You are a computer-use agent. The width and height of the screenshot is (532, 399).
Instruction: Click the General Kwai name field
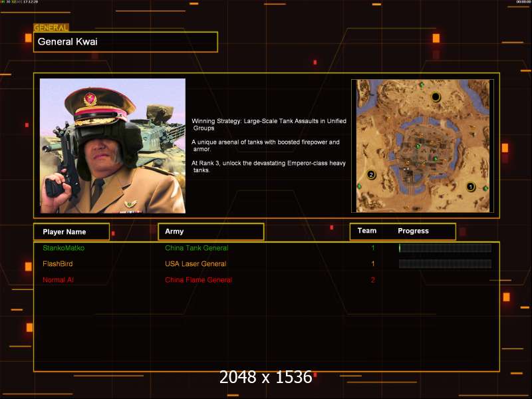click(x=126, y=42)
